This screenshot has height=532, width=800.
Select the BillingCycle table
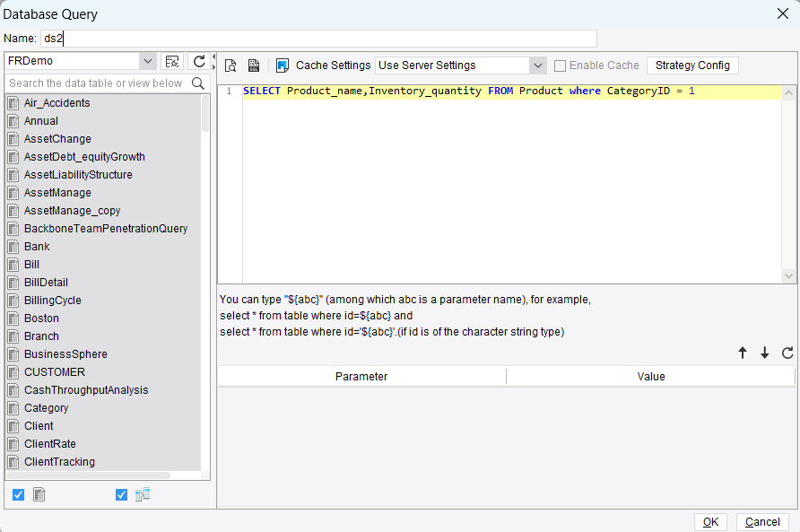point(53,301)
